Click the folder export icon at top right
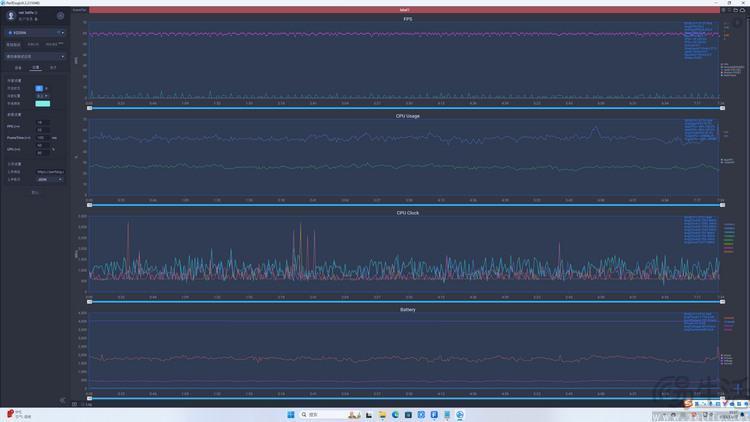Screen dimensions: 750x422 736,10
